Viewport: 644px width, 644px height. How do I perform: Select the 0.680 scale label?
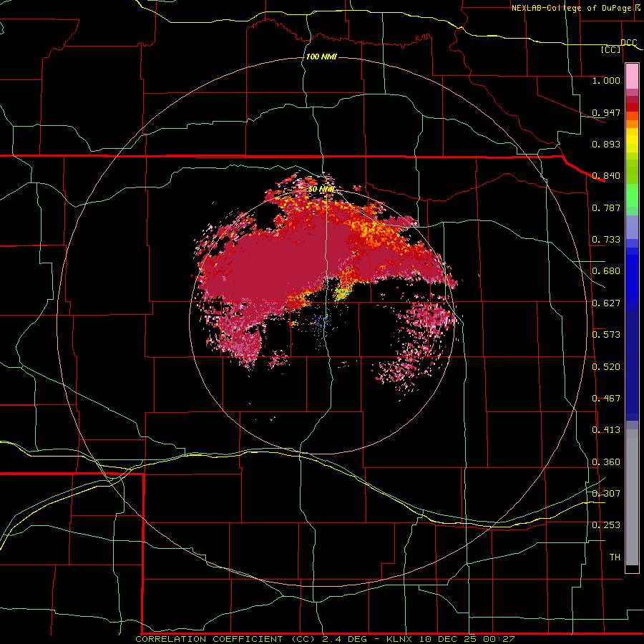coord(606,271)
